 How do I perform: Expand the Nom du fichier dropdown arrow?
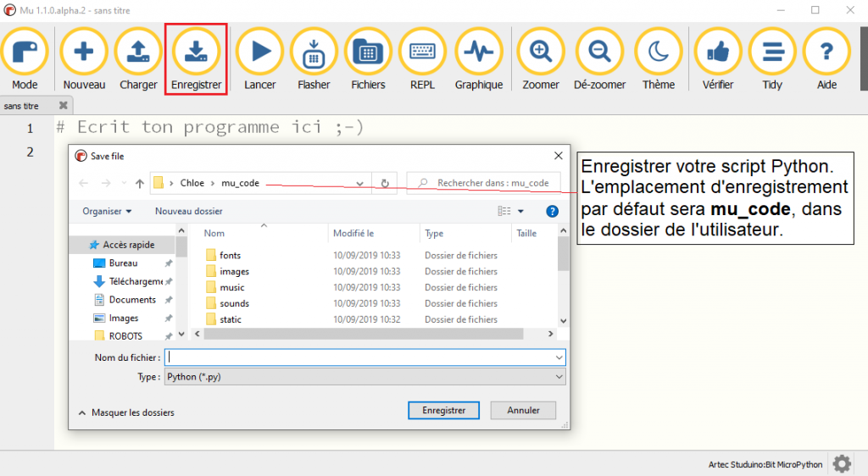[559, 357]
